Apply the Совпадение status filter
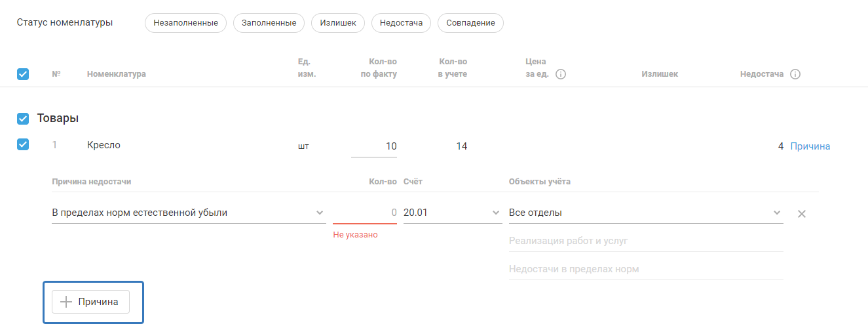This screenshot has height=330, width=868. click(x=470, y=23)
